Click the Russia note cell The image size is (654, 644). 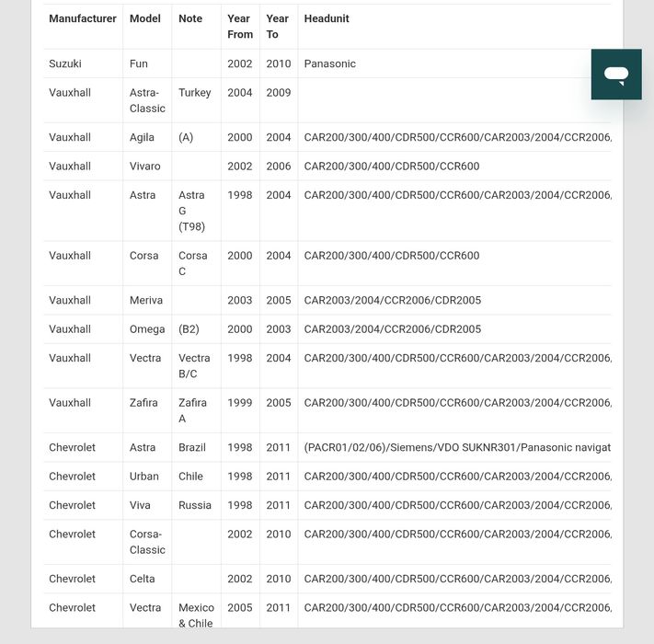[195, 505]
